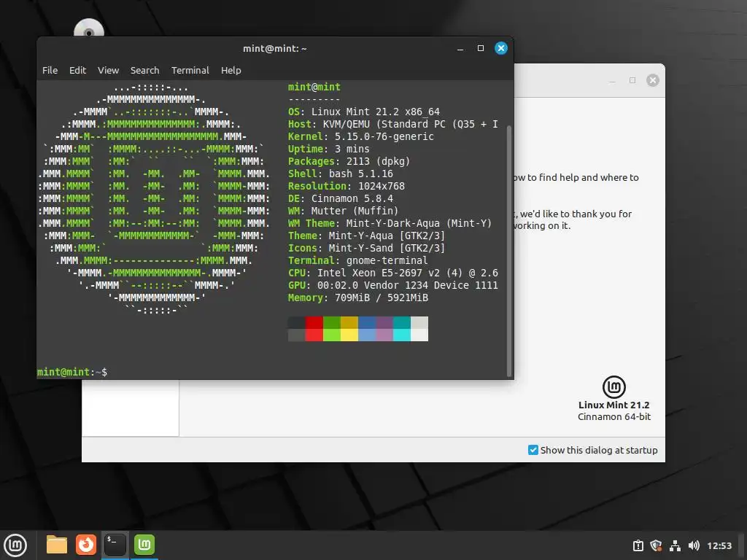Open the clock showing 12:53
Image resolution: width=747 pixels, height=560 pixels.
(719, 545)
